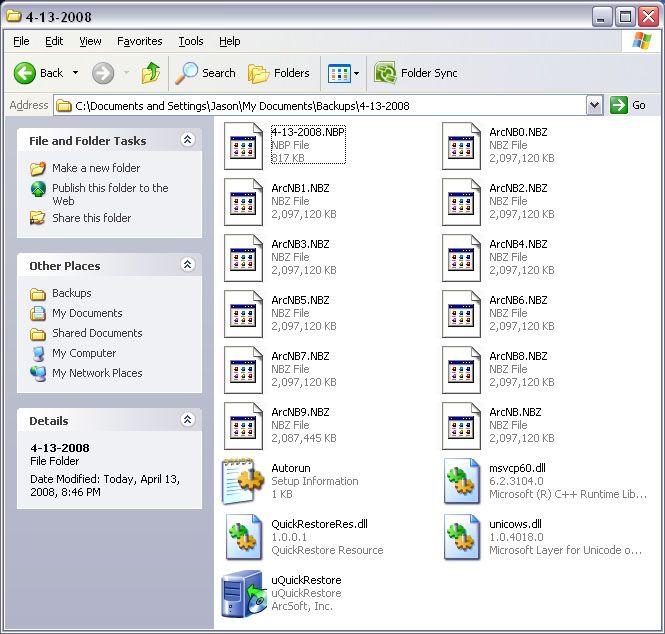
Task: Select the ArcNB2.NBZ file icon
Action: pyautogui.click(x=461, y=202)
